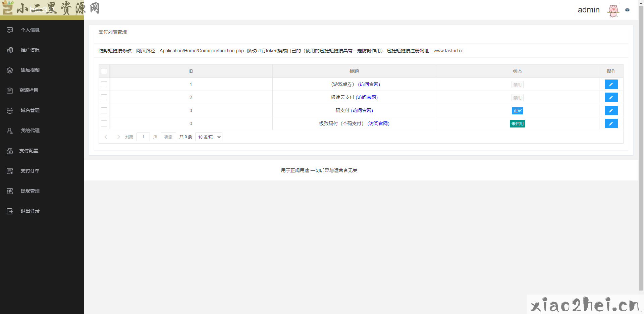Viewport: 644px width, 314px height.
Task: Edit the 码支付 row with pencil button
Action: [611, 110]
